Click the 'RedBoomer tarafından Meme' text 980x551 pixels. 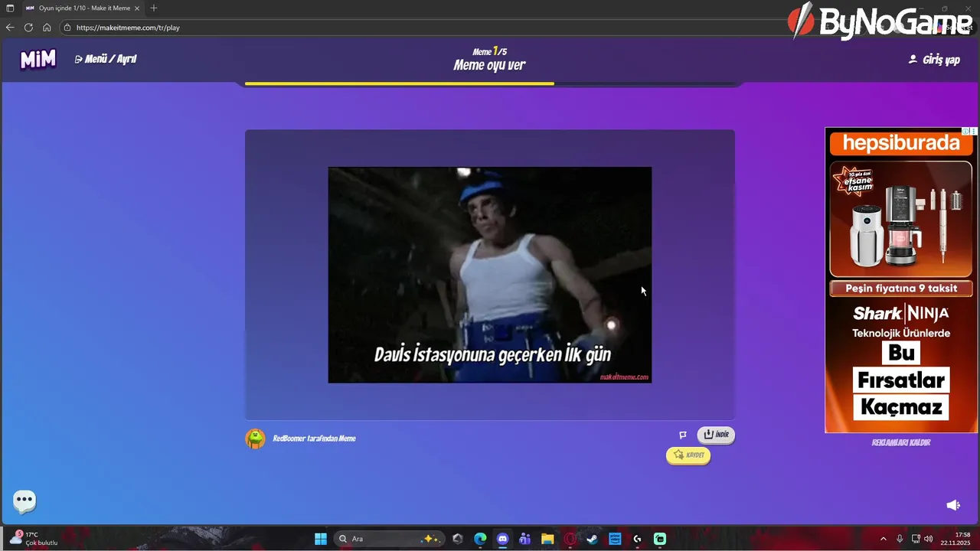coord(314,439)
